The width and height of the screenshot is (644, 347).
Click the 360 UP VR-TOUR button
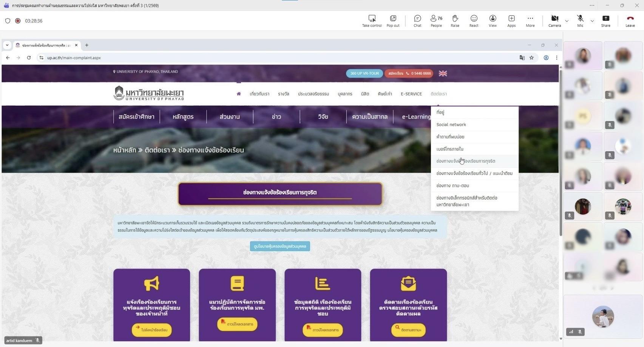[364, 74]
